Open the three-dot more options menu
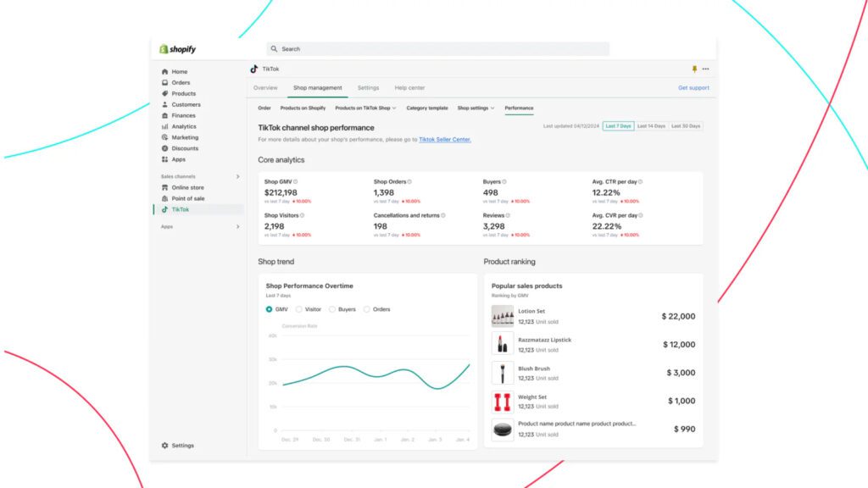Screen dimensions: 868x488 pyautogui.click(x=705, y=69)
